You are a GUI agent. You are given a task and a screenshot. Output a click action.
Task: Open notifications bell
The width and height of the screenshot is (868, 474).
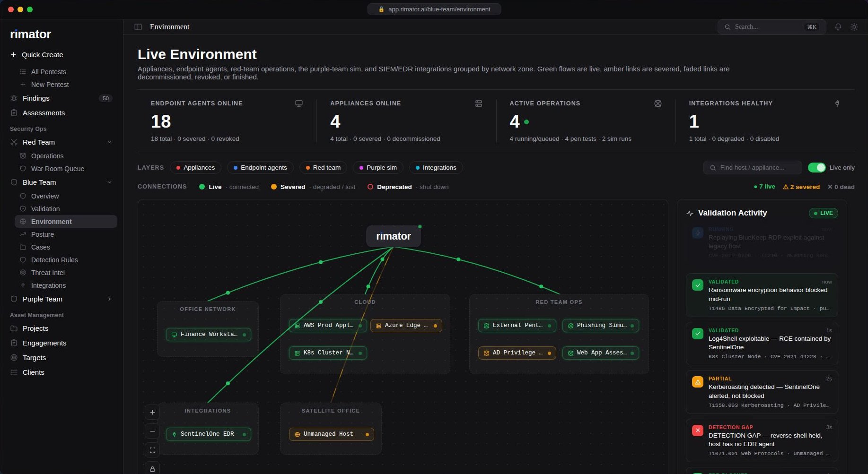838,27
